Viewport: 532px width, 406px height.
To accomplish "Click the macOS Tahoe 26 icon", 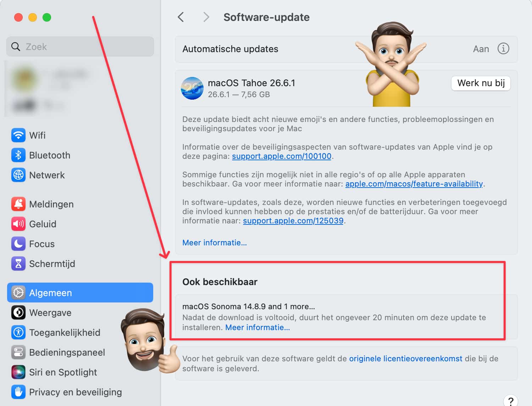I will tap(192, 88).
